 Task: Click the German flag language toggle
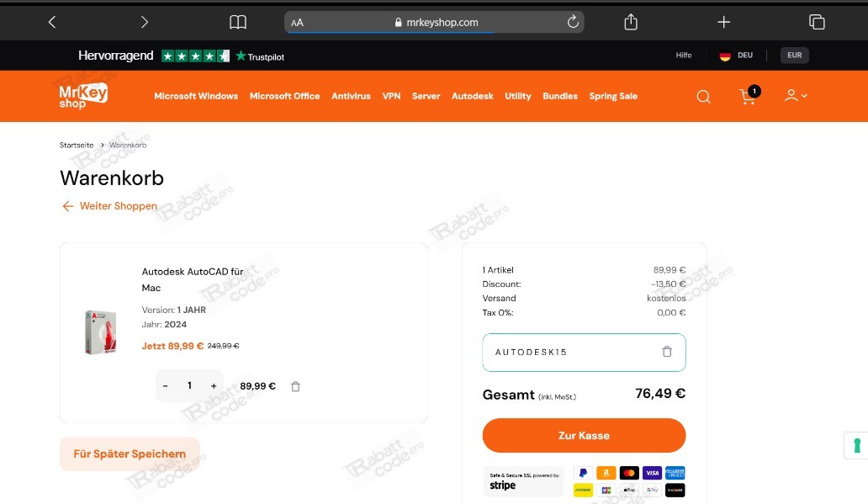pyautogui.click(x=724, y=56)
